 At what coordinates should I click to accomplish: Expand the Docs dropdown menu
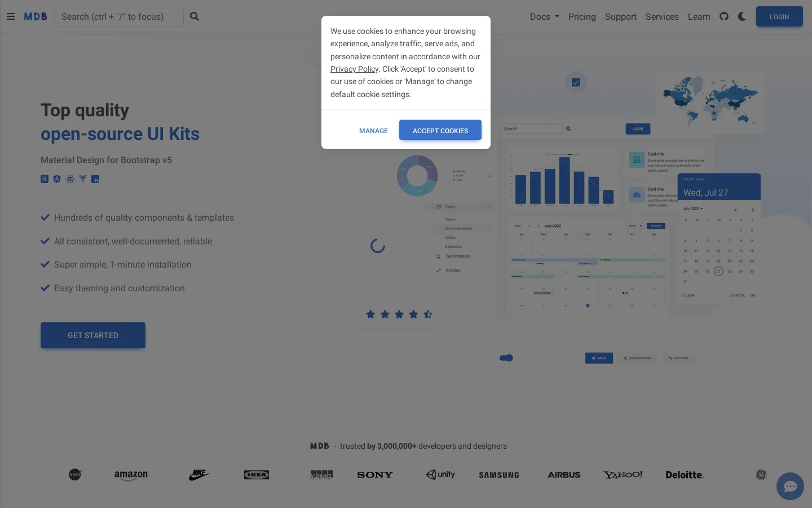point(545,16)
